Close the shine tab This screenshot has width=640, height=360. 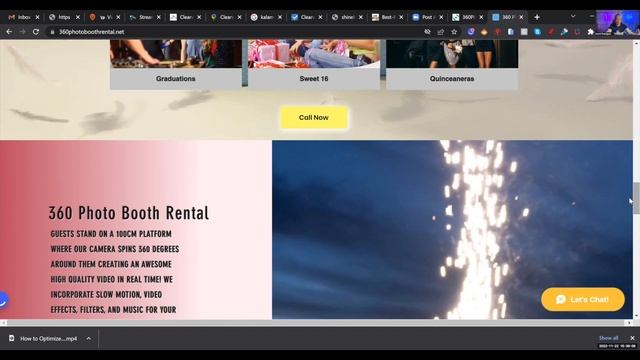tap(360, 17)
